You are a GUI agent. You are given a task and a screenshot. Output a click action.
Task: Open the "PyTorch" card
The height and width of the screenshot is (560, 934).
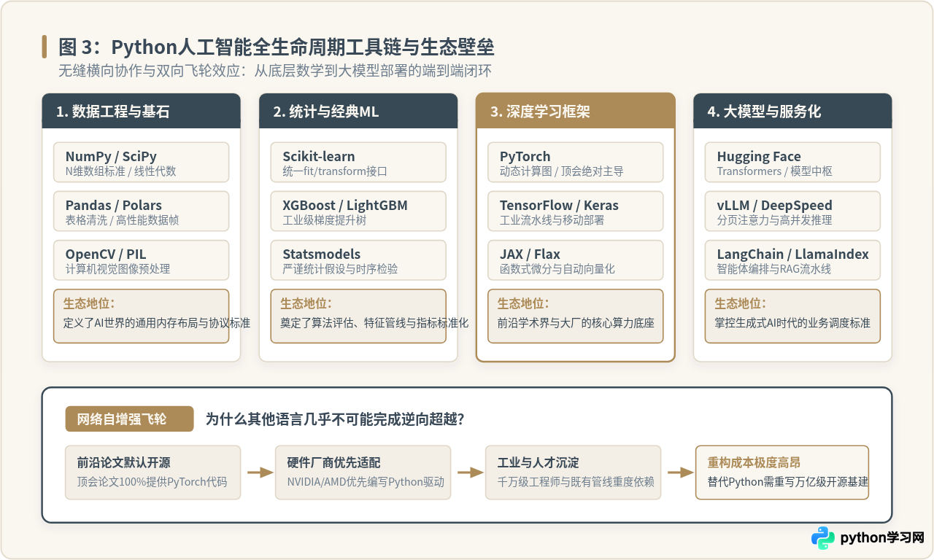tap(576, 162)
